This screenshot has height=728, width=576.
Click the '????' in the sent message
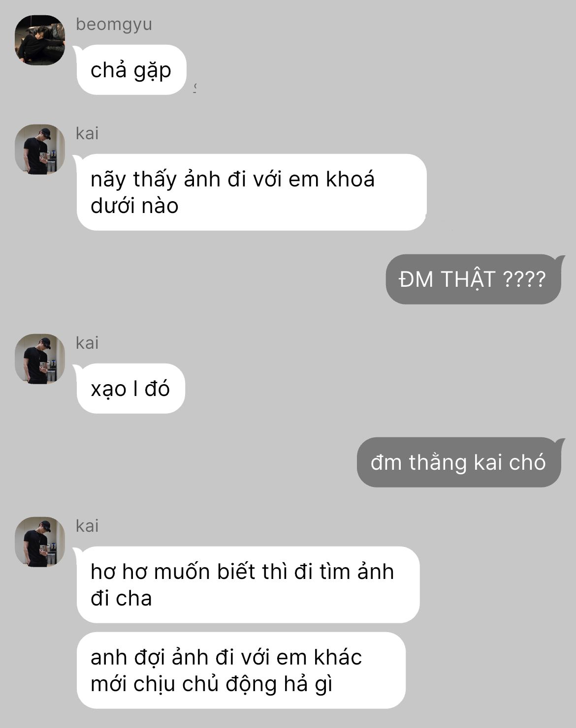tap(525, 279)
